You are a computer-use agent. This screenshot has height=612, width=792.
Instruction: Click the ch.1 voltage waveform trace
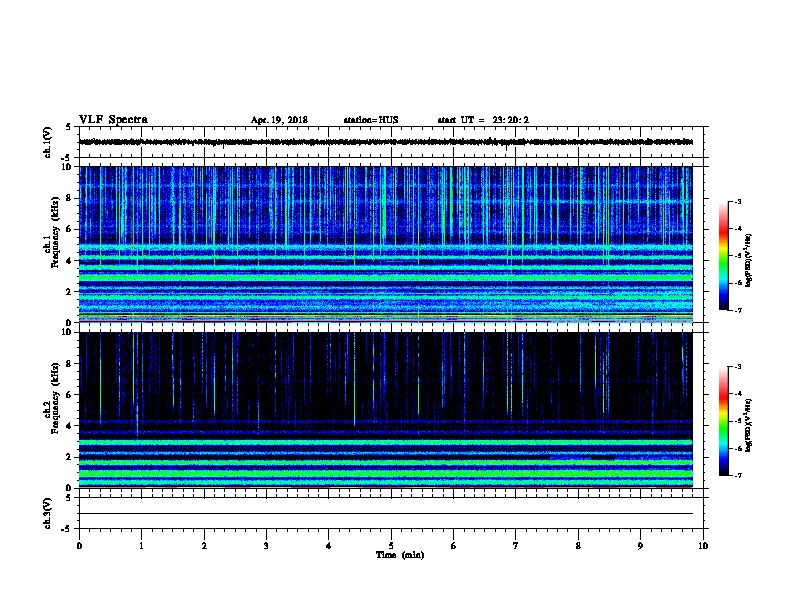(386, 142)
